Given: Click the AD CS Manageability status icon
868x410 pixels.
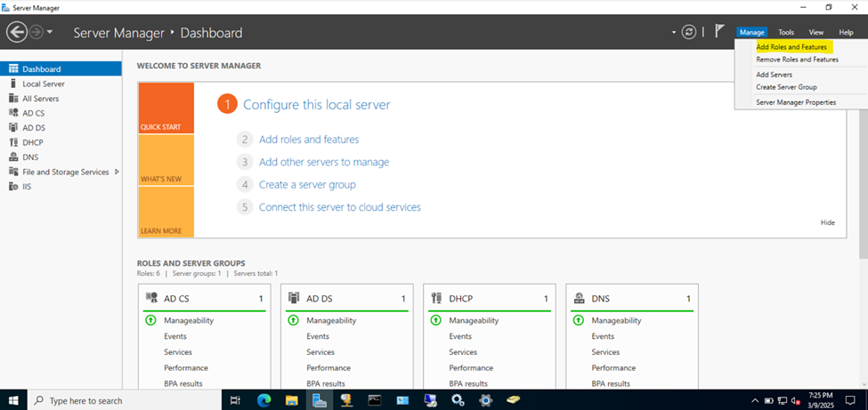Looking at the screenshot, I should coord(150,320).
